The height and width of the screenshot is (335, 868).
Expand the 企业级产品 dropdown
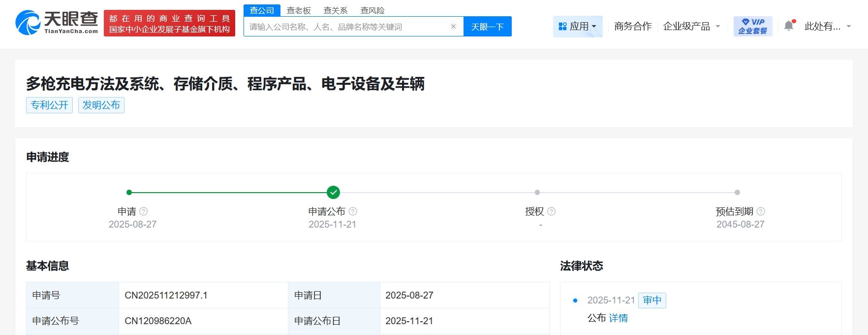(x=691, y=26)
